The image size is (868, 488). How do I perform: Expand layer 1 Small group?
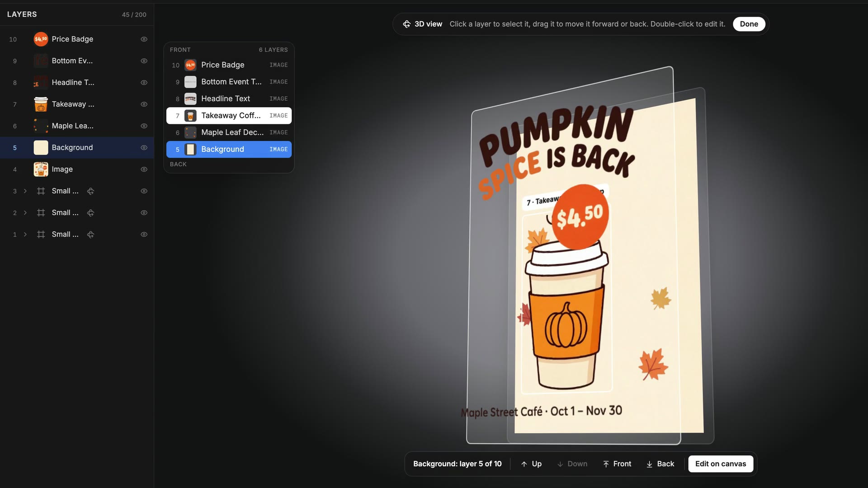[25, 235]
